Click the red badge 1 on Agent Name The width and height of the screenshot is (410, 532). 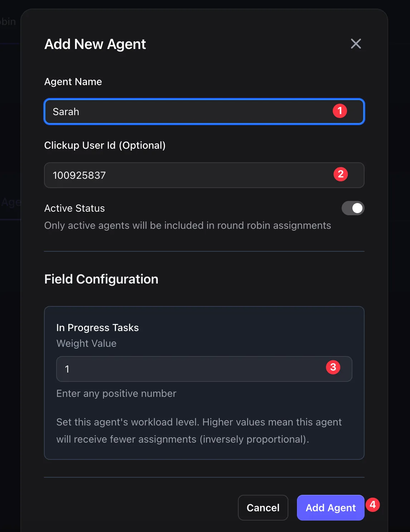(340, 111)
